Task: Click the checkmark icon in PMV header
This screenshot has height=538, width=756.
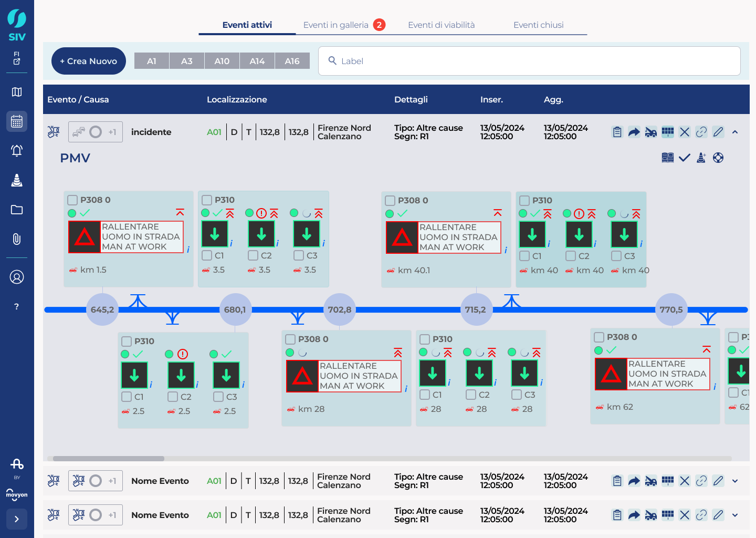Action: click(685, 158)
